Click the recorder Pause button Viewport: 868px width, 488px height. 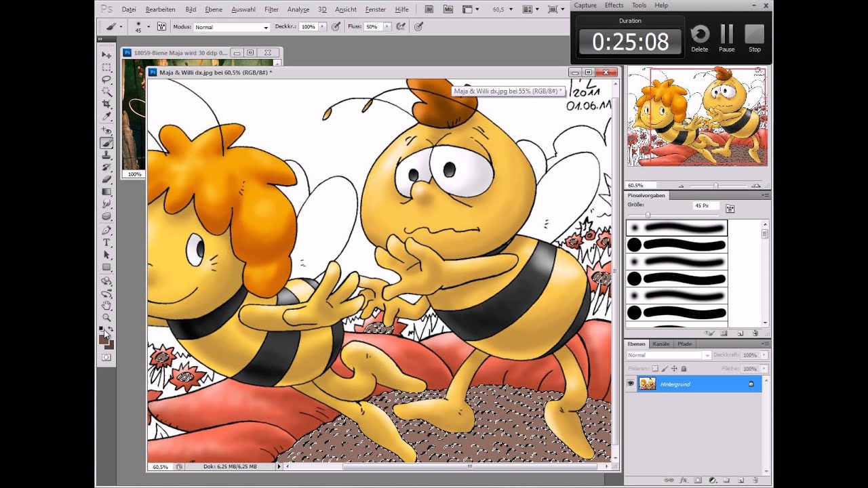[x=727, y=38]
